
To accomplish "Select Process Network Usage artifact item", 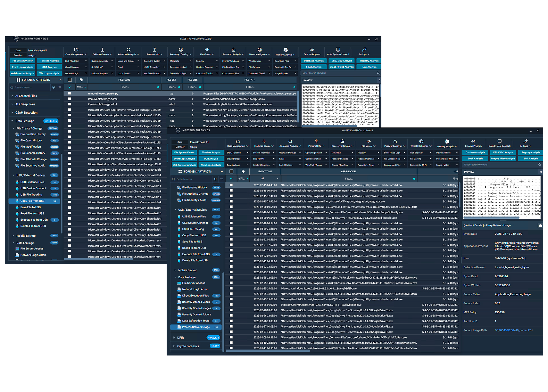I will click(196, 327).
